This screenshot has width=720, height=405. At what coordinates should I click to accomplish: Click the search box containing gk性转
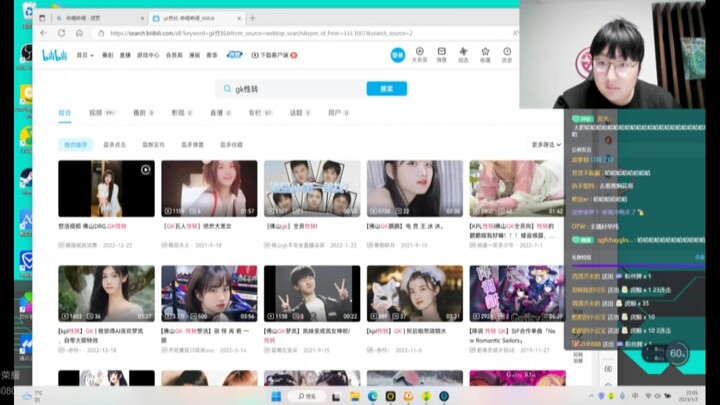tap(290, 89)
